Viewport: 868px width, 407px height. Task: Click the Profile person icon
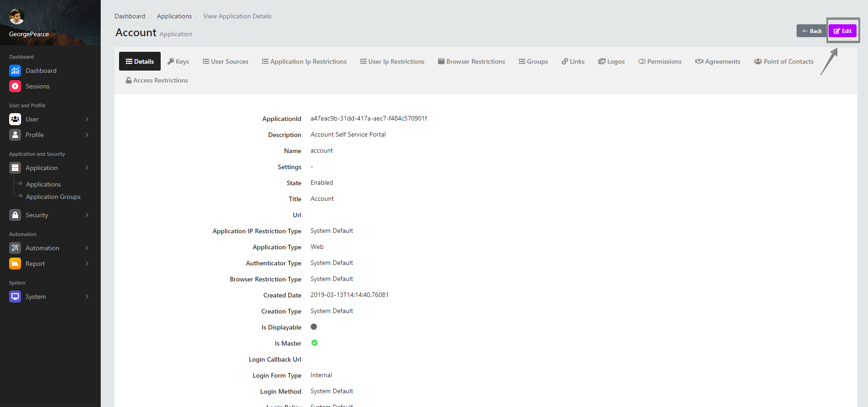15,135
